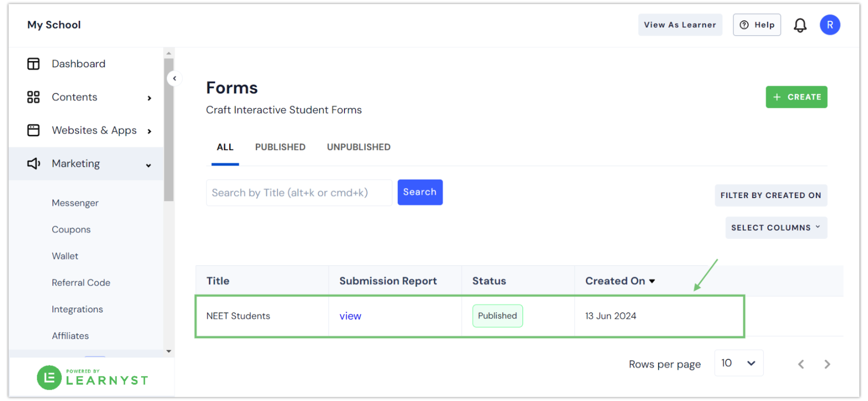This screenshot has height=401, width=868.
Task: Open the view submission report link
Action: tap(350, 315)
